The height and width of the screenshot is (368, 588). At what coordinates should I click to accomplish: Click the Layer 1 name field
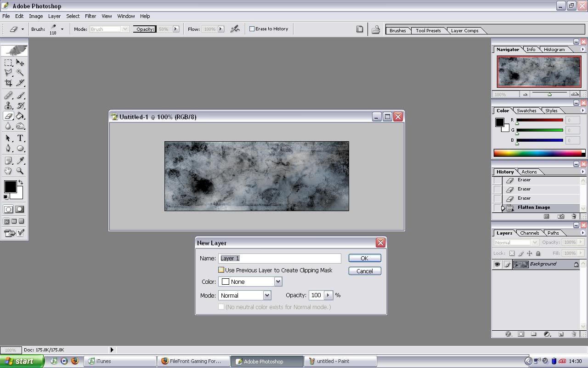(280, 259)
